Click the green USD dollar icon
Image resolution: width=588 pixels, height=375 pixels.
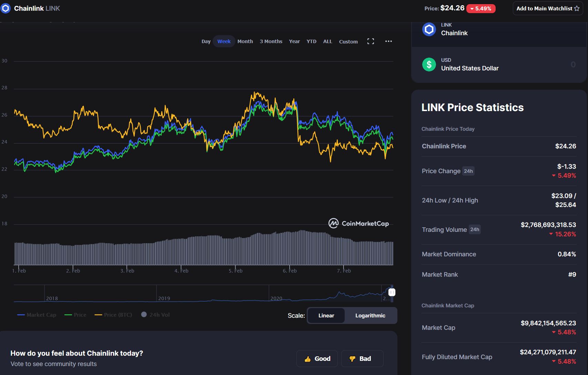tap(429, 65)
